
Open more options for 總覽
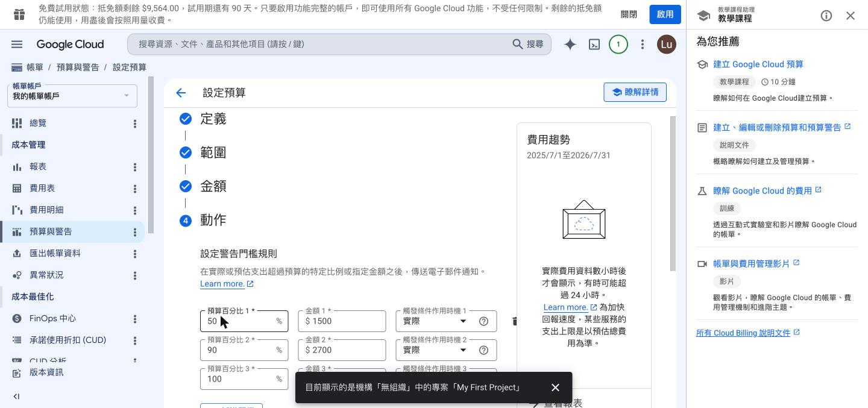tap(135, 124)
